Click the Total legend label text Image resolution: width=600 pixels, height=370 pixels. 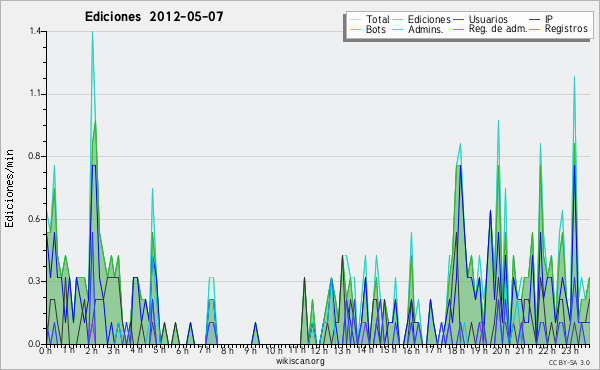click(378, 19)
